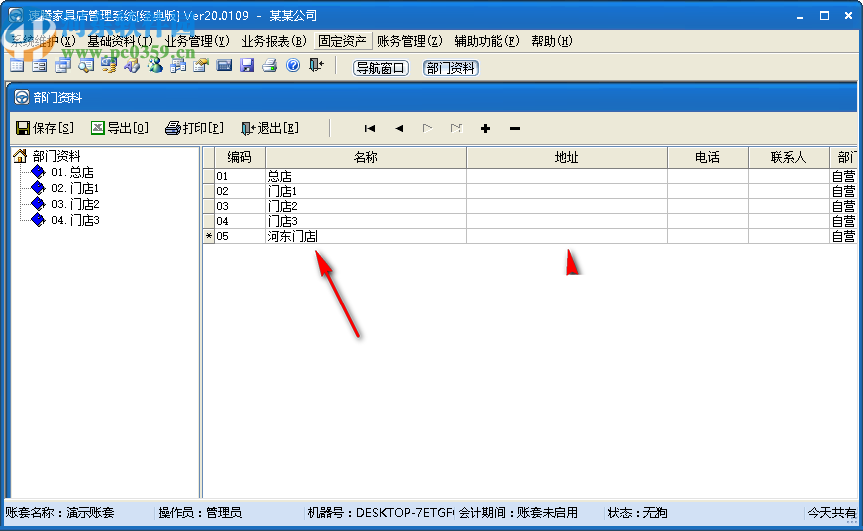The height and width of the screenshot is (531, 863).
Task: Click the 部门资料 window title icon
Action: pos(21,97)
